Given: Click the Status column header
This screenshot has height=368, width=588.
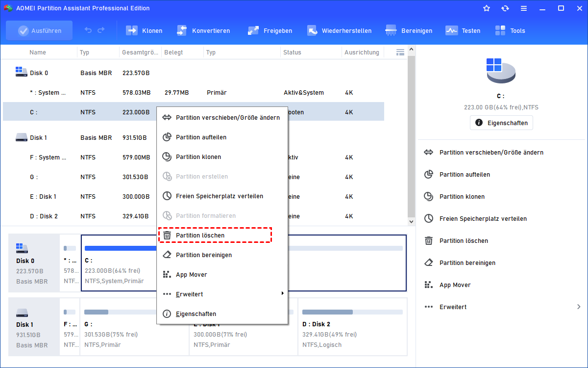Looking at the screenshot, I should 292,53.
